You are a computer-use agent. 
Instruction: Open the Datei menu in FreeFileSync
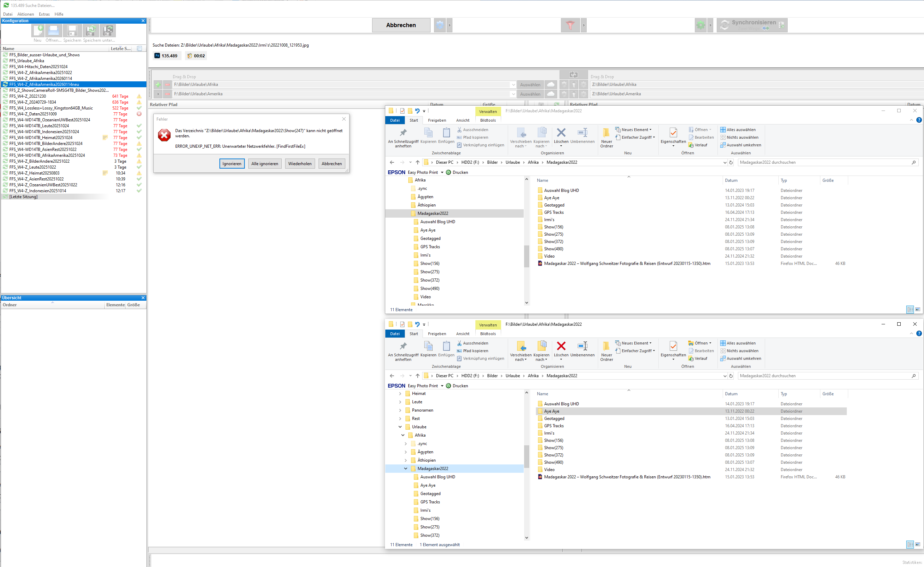(x=8, y=14)
